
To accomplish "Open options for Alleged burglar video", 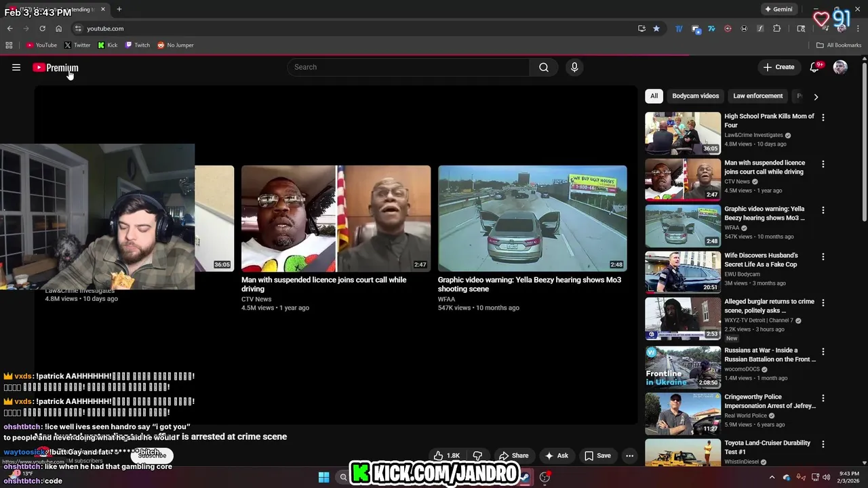I will [x=823, y=303].
